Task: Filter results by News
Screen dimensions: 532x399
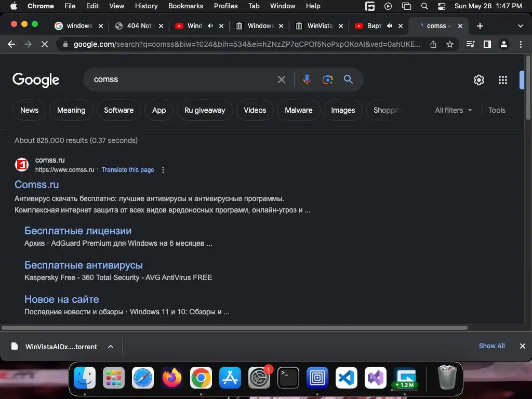Action: pos(29,110)
